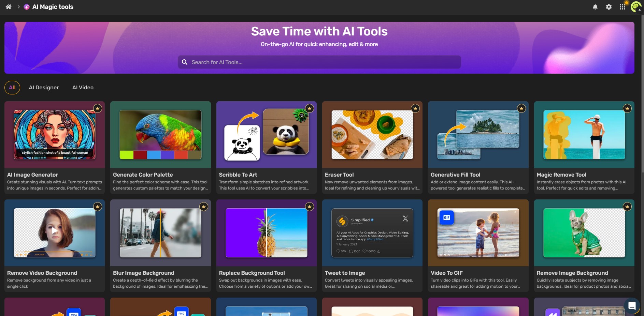Click crown badge on AI Image Generator

click(98, 108)
